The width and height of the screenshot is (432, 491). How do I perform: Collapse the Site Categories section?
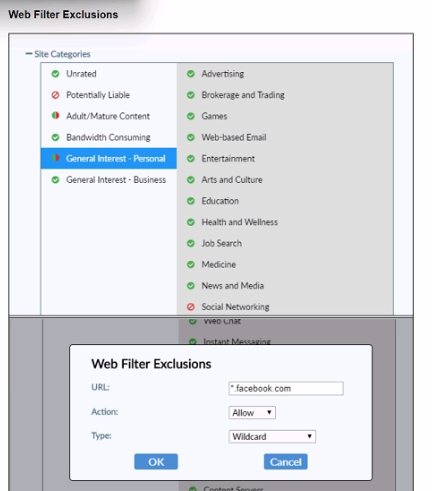[29, 54]
